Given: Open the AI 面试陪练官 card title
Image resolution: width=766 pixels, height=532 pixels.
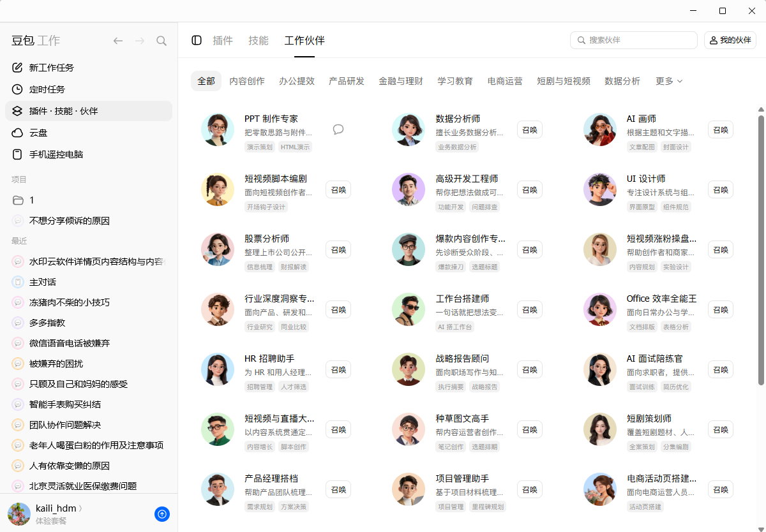Looking at the screenshot, I should click(x=654, y=358).
